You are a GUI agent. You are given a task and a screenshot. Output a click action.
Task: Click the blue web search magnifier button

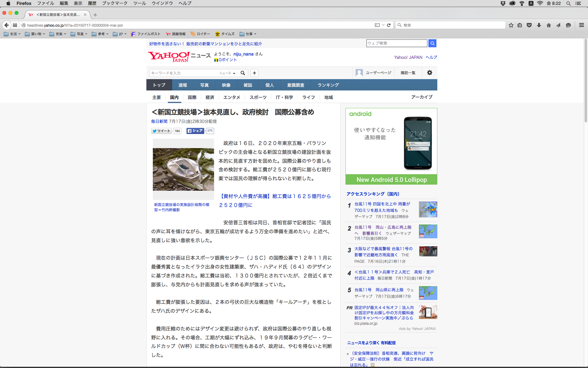(x=432, y=43)
